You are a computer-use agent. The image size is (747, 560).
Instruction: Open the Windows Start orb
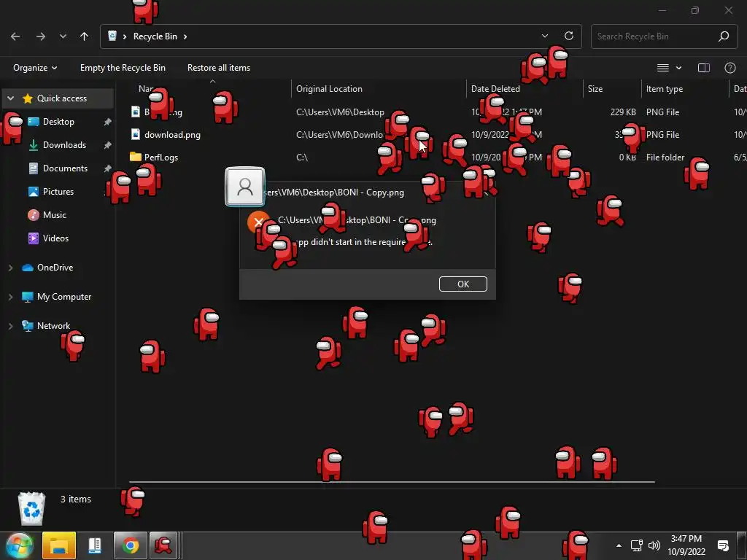[x=19, y=545]
